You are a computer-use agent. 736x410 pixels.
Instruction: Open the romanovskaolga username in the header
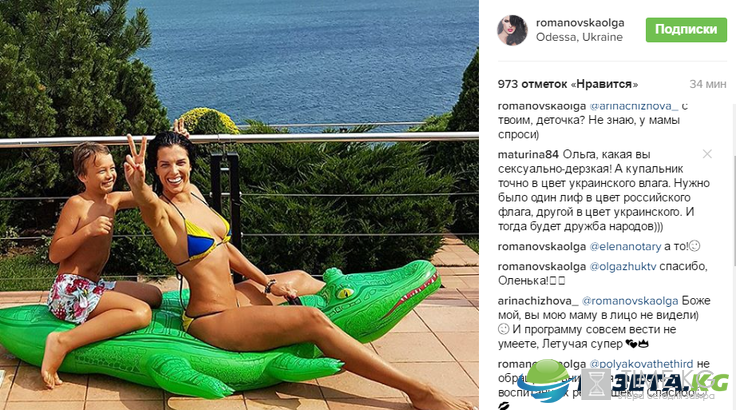(580, 23)
